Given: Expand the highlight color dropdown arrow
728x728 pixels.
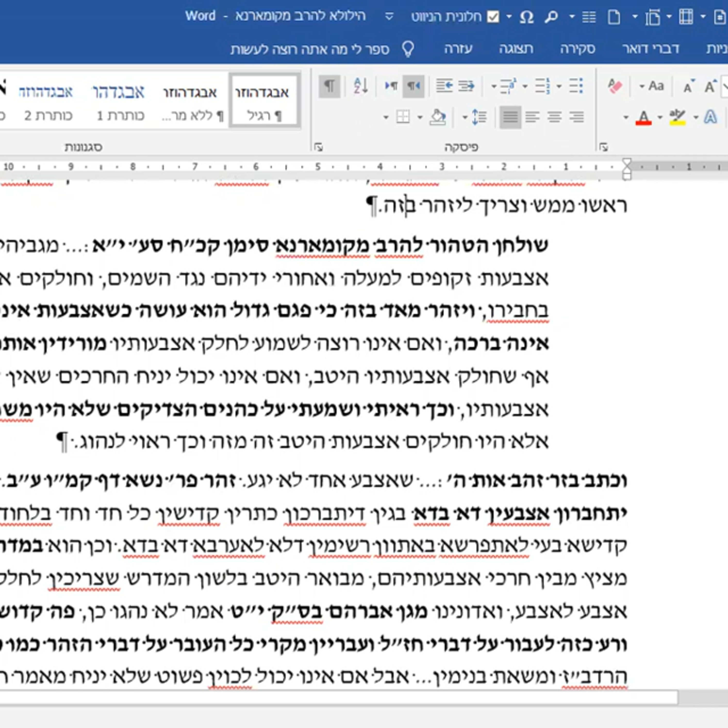Looking at the screenshot, I should [x=660, y=117].
